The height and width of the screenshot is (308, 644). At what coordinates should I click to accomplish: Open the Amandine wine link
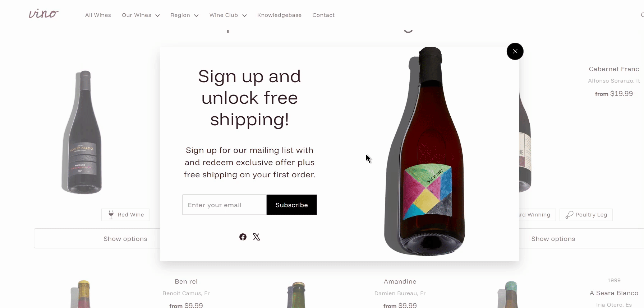(x=400, y=281)
